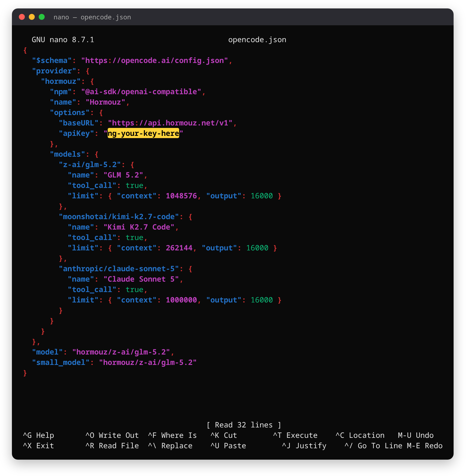Click the ^X Exit shortcut
The width and height of the screenshot is (466, 476).
coord(38,446)
